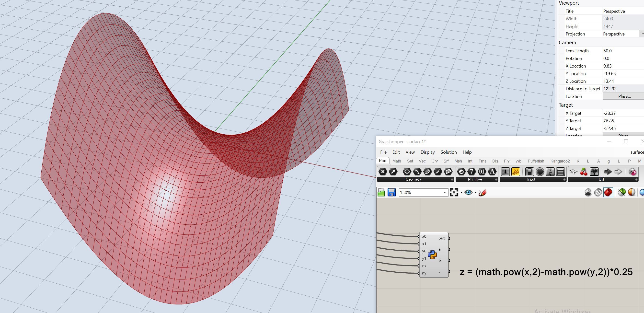The height and width of the screenshot is (313, 644).
Task: Click the 'out' output of the Python component
Action: pos(441,238)
